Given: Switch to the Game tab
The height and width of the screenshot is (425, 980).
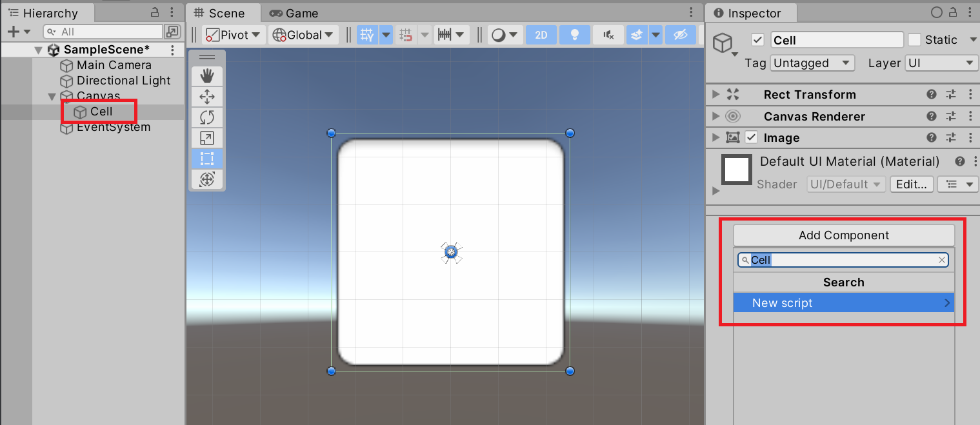Looking at the screenshot, I should click(294, 13).
